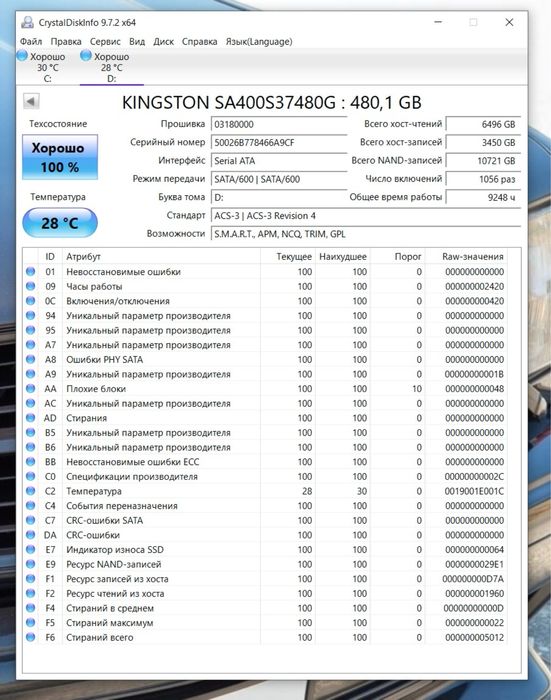Click the status dot of attribute 94
The image size is (551, 700).
tap(30, 316)
